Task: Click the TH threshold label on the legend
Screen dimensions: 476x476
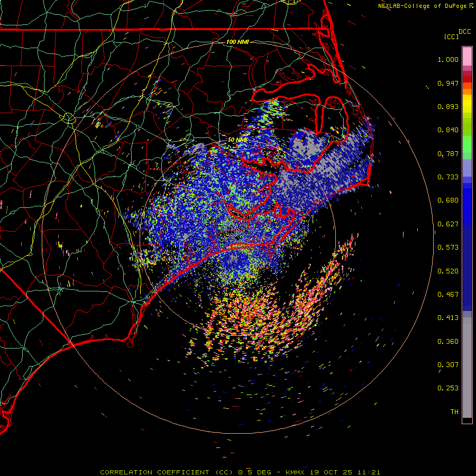Action: (454, 412)
